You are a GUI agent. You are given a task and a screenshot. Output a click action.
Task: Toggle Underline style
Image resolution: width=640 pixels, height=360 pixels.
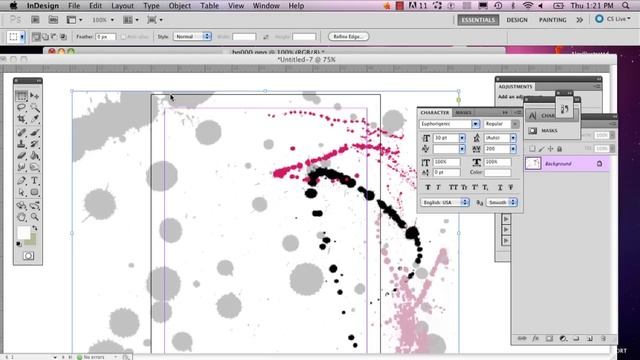tap(500, 187)
